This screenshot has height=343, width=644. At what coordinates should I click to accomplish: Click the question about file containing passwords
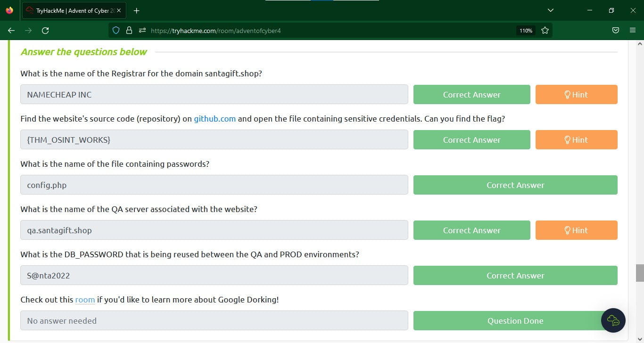[x=115, y=164]
